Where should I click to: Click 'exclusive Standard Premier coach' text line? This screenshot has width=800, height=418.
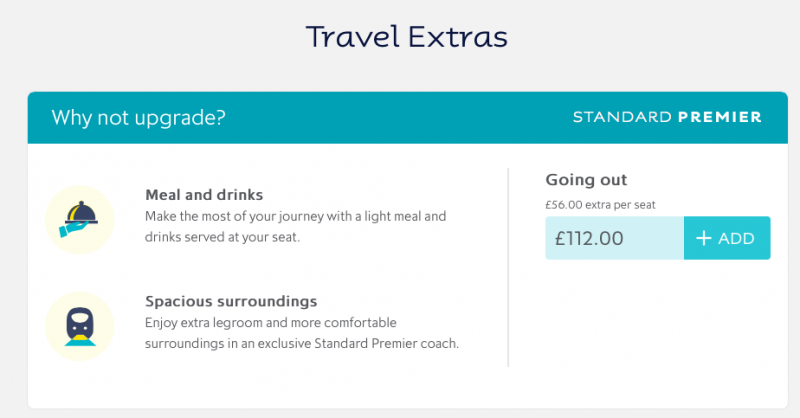pos(302,343)
